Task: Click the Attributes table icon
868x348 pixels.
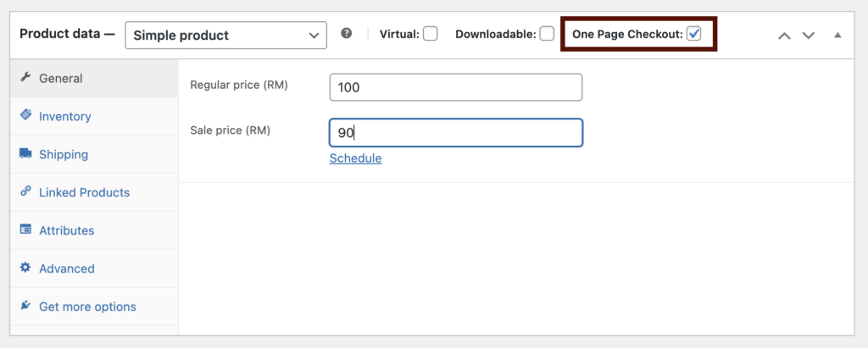Action: pyautogui.click(x=25, y=229)
